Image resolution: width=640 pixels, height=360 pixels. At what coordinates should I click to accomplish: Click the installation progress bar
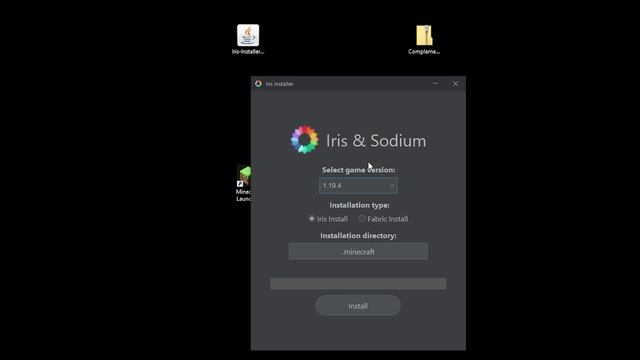[x=358, y=284]
